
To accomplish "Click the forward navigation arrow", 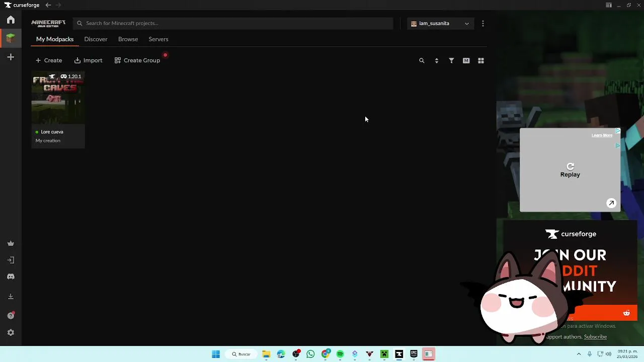I will click(x=58, y=5).
